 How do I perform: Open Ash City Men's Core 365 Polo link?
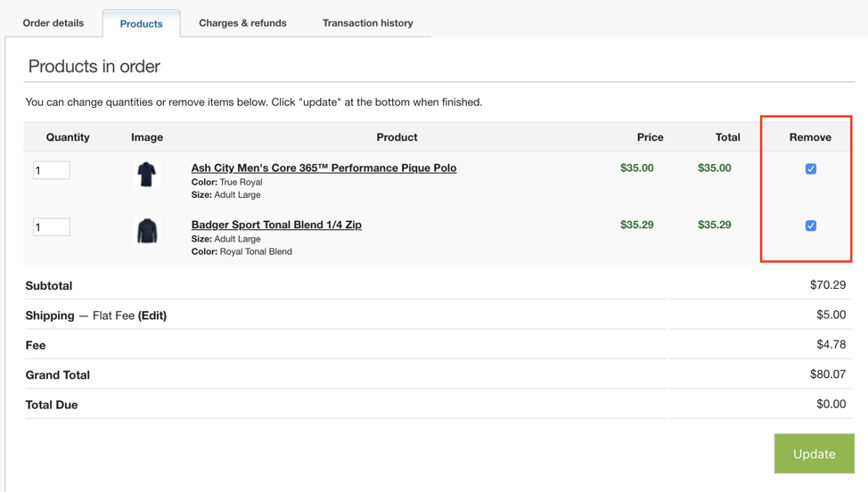point(323,168)
